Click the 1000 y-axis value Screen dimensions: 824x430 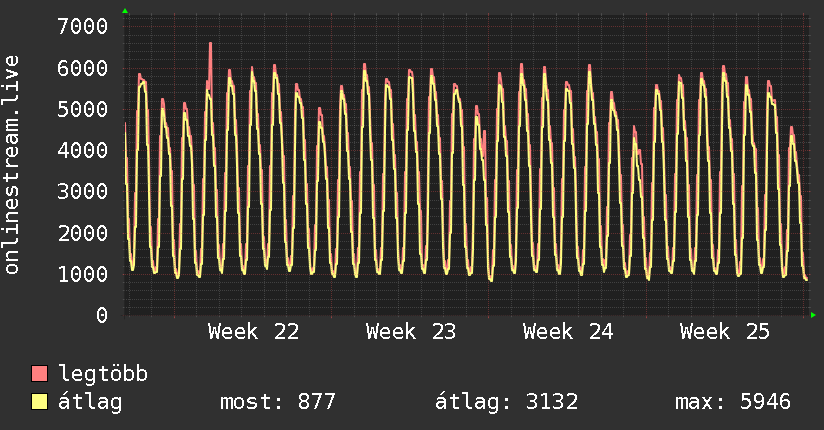[x=83, y=274]
